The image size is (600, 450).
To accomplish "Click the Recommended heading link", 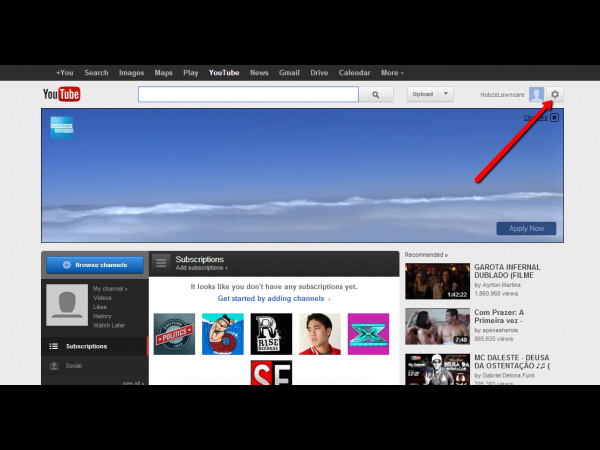I will pos(426,255).
